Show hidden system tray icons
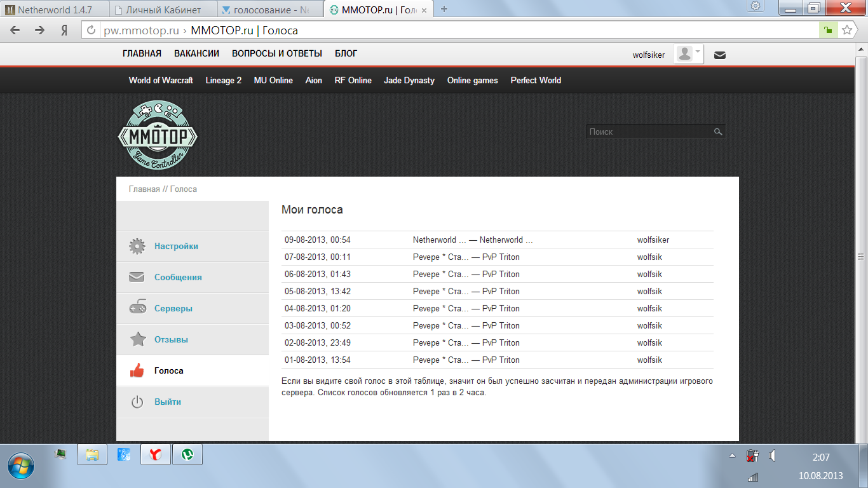 pyautogui.click(x=732, y=456)
